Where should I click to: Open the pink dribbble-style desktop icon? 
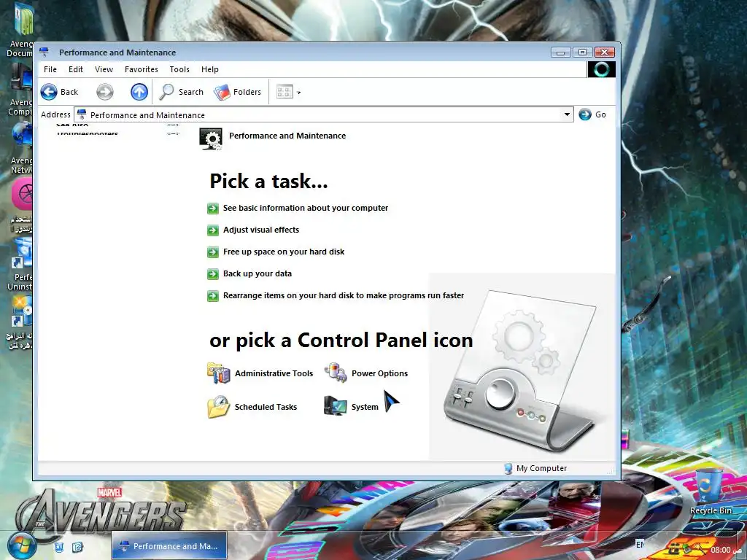[22, 194]
